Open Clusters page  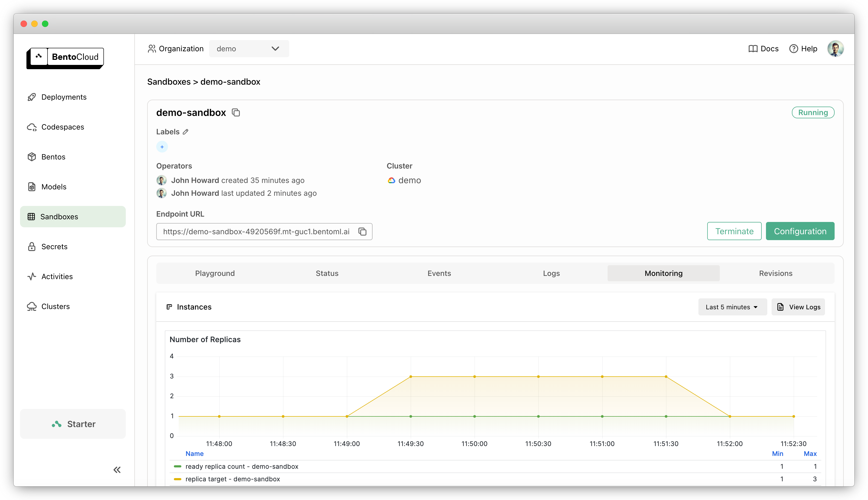pyautogui.click(x=73, y=306)
